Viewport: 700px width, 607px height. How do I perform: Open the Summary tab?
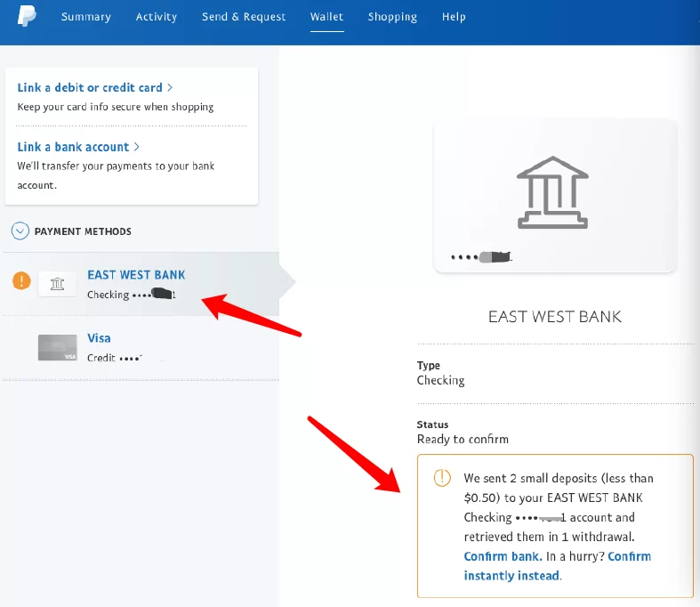click(86, 17)
